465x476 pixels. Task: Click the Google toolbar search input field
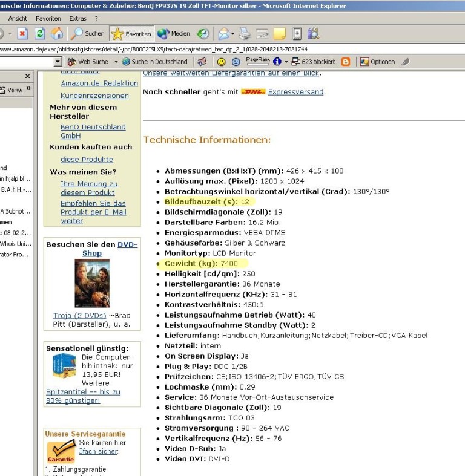27,62
